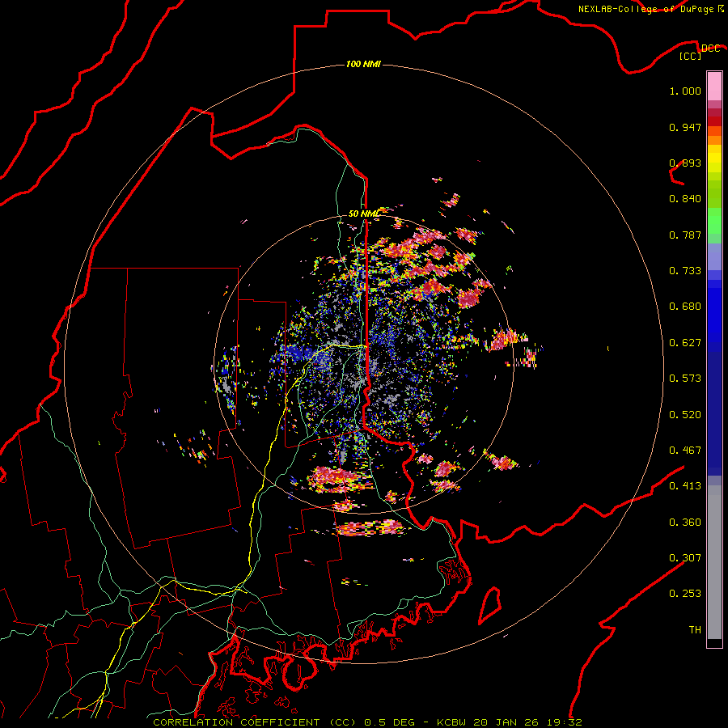Select the 0.840 color scale label

click(685, 199)
